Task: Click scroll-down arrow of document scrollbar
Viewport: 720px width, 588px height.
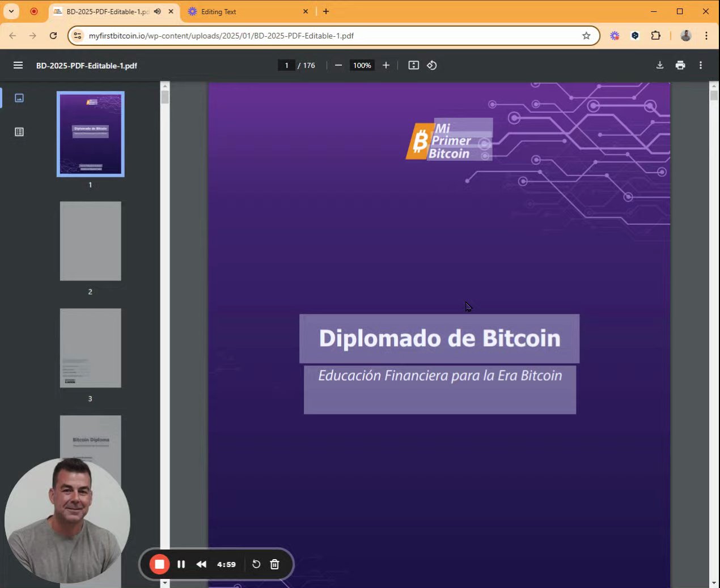Action: click(x=714, y=583)
